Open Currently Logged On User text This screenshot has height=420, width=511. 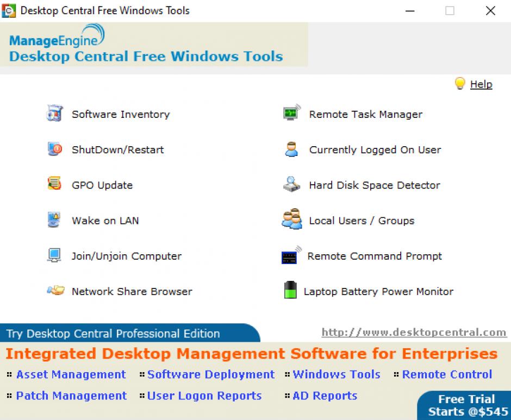pos(375,150)
